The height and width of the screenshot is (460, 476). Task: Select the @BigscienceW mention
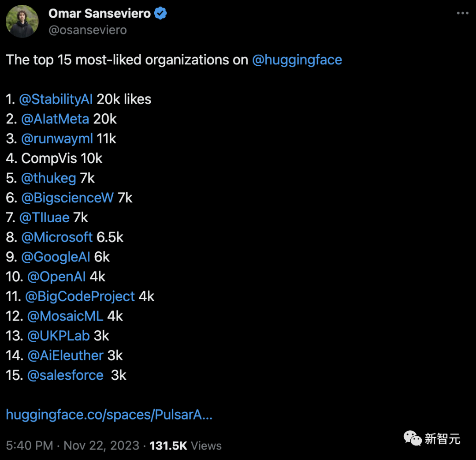click(x=67, y=198)
